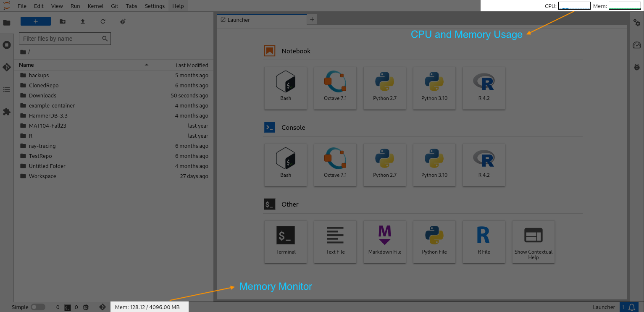
Task: Open the File Browser sidebar panel
Action: point(7,23)
